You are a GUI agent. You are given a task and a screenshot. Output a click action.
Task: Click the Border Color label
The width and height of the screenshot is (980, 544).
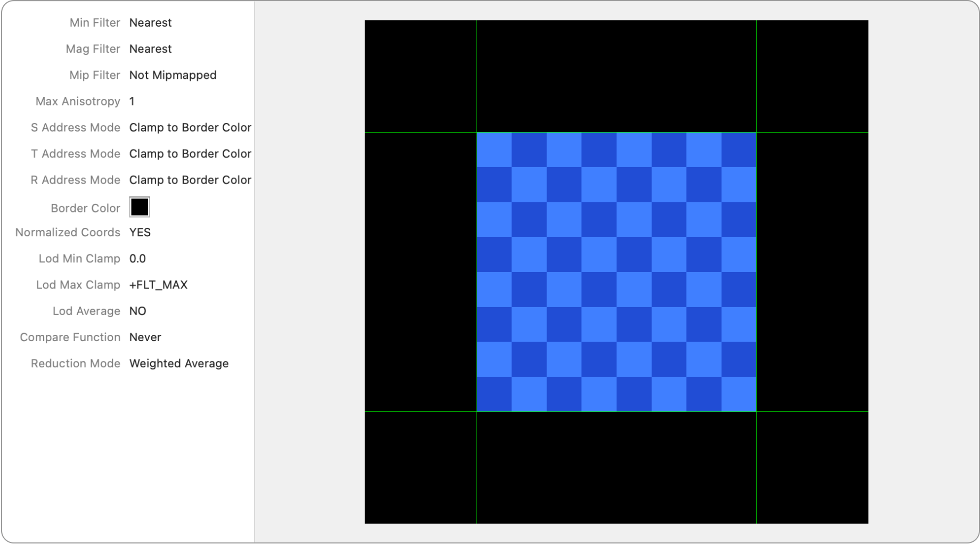coord(86,208)
